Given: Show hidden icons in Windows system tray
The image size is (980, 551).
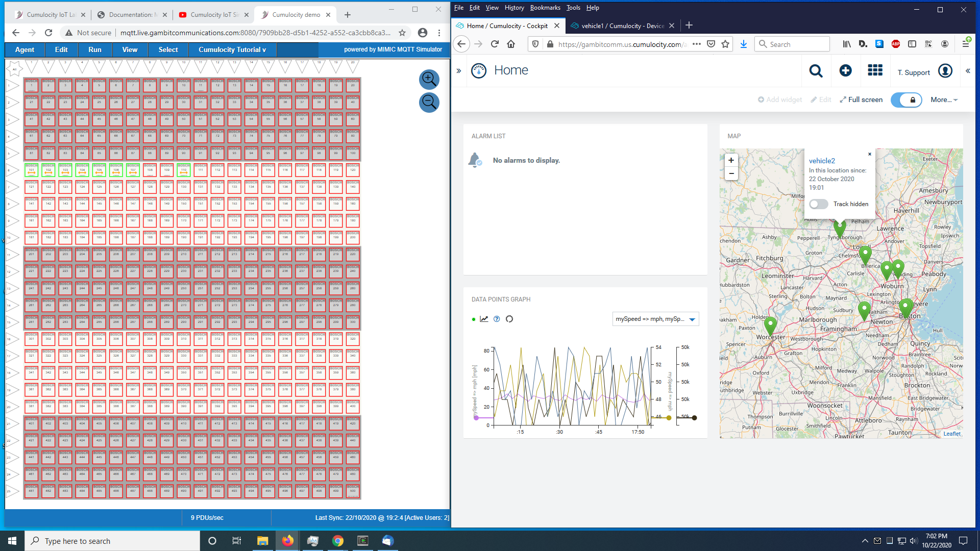Looking at the screenshot, I should [865, 541].
